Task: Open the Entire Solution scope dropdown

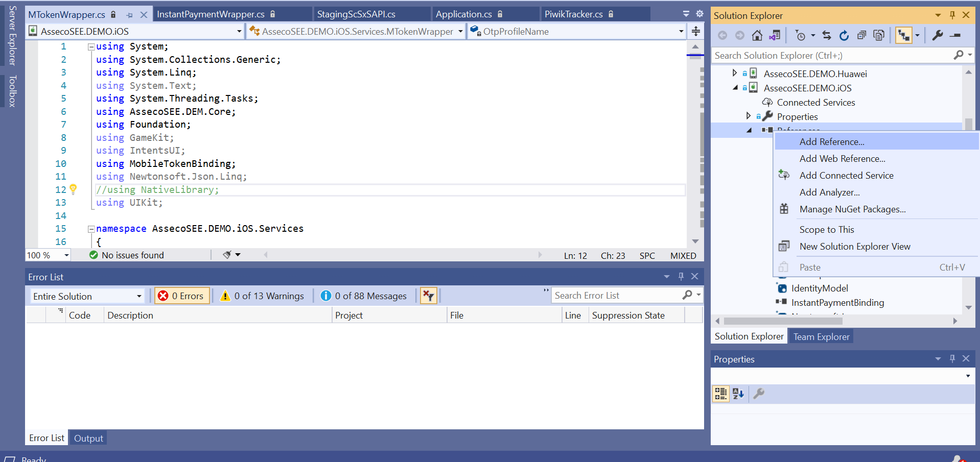Action: [x=138, y=296]
